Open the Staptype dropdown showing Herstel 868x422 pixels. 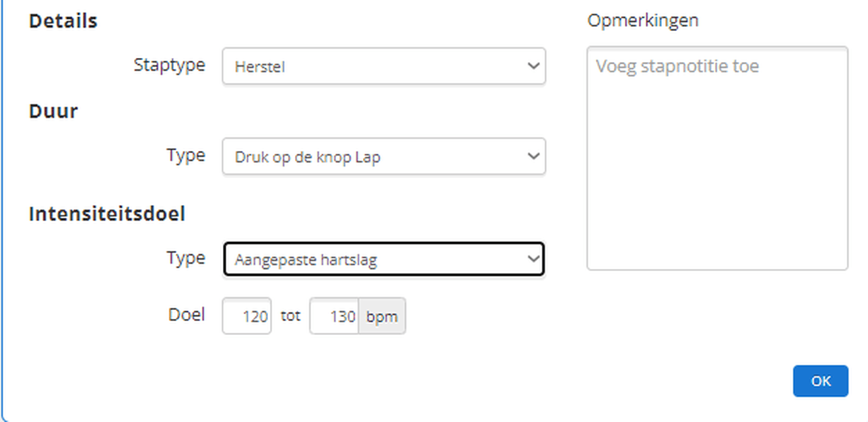point(377,66)
